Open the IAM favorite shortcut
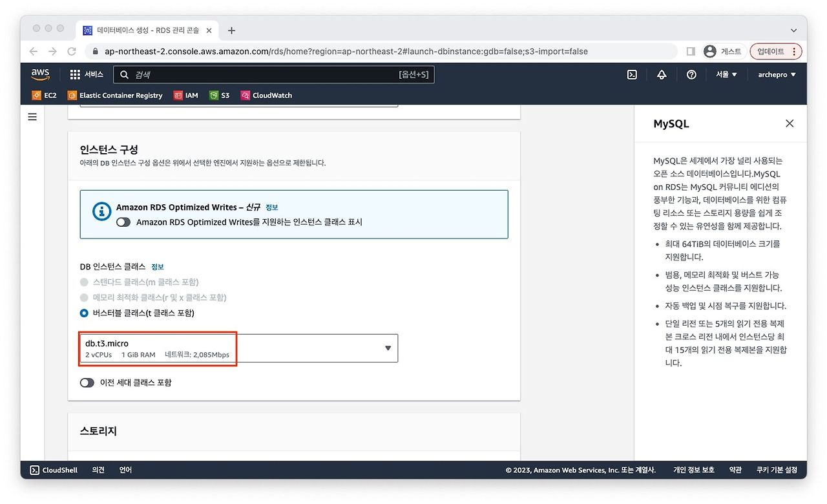This screenshot has width=827, height=504. point(186,96)
